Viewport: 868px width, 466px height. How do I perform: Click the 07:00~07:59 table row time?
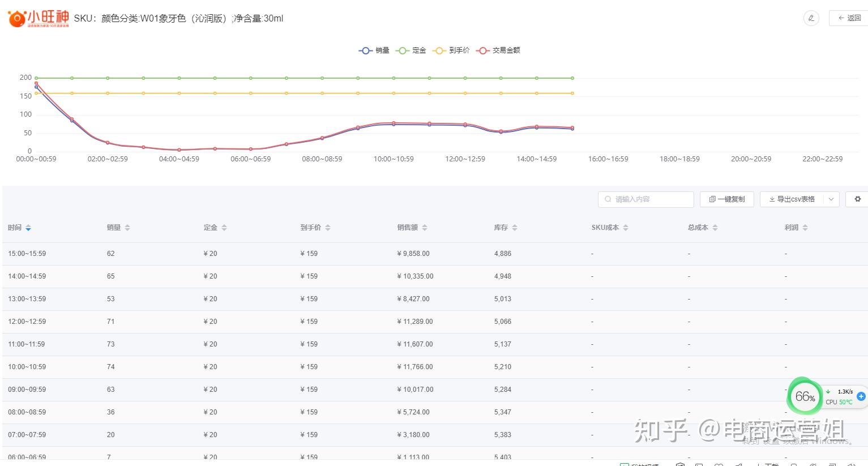27,435
